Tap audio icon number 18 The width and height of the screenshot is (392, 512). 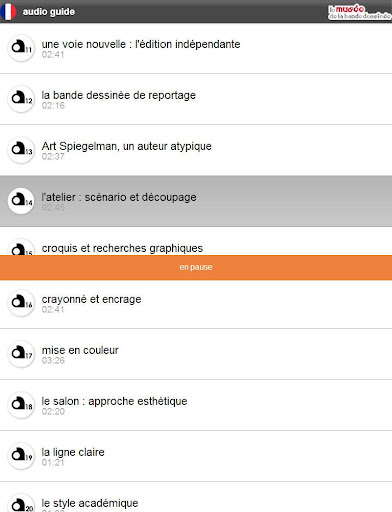21,405
